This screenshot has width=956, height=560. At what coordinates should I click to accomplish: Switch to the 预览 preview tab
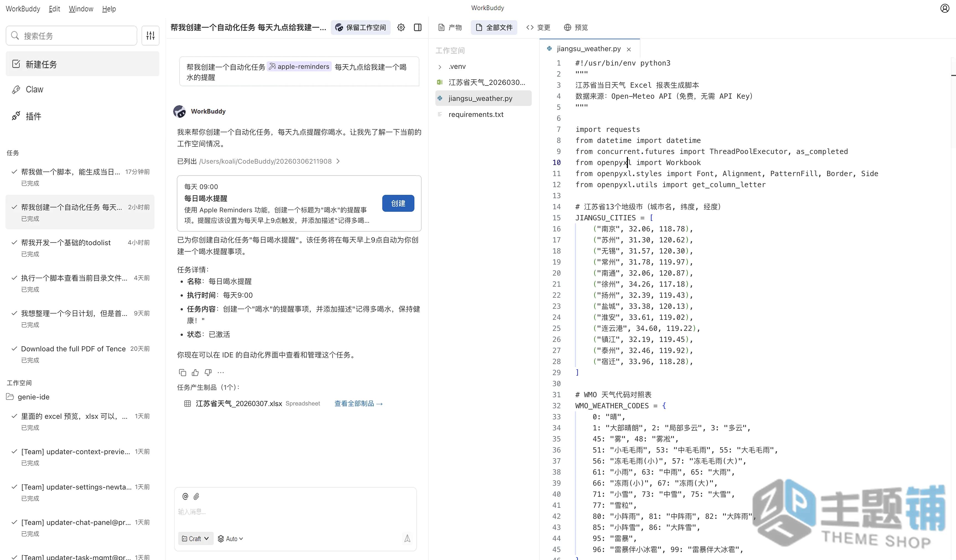pyautogui.click(x=576, y=27)
